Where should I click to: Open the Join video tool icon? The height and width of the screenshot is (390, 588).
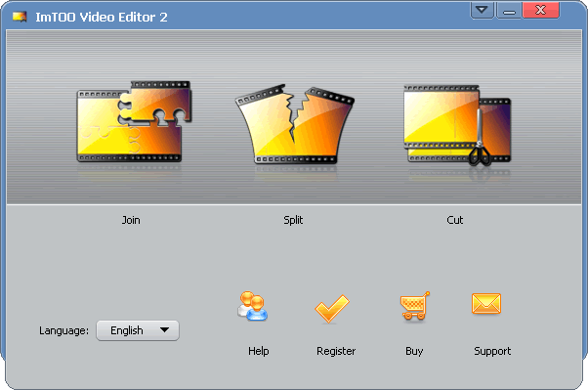(134, 121)
